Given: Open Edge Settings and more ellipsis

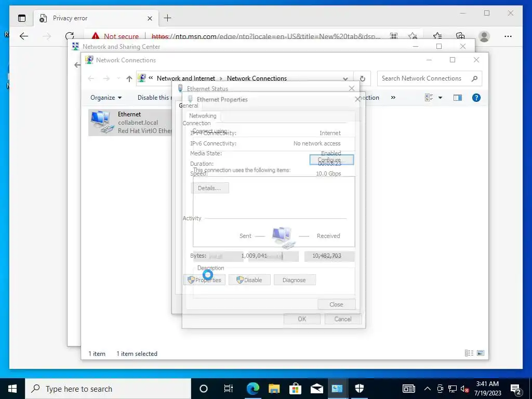Looking at the screenshot, I should 508,36.
